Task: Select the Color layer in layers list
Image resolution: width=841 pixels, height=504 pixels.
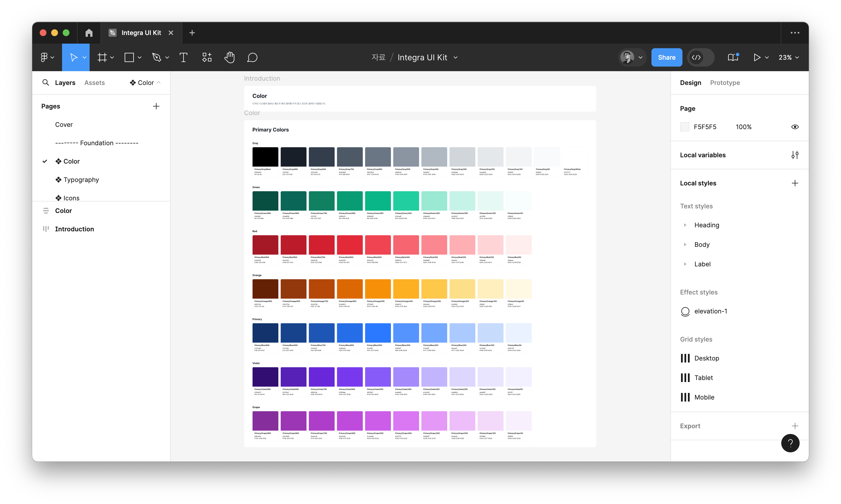Action: tap(63, 211)
